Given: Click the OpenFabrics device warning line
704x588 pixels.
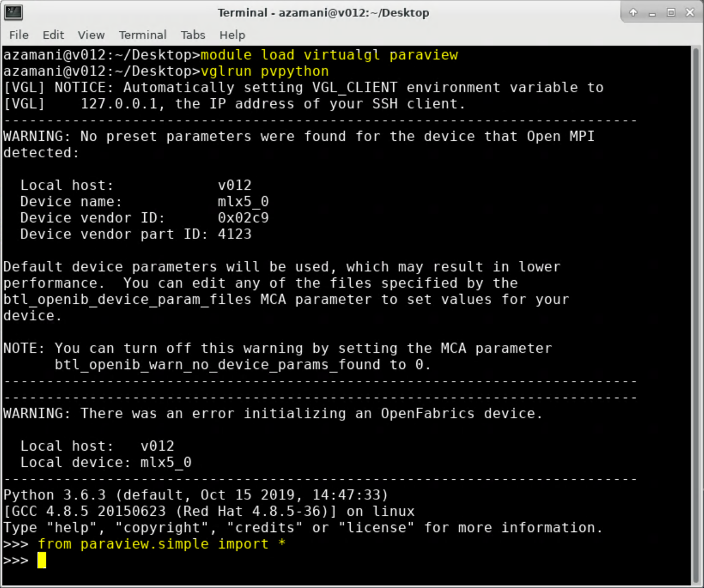Looking at the screenshot, I should click(x=273, y=414).
